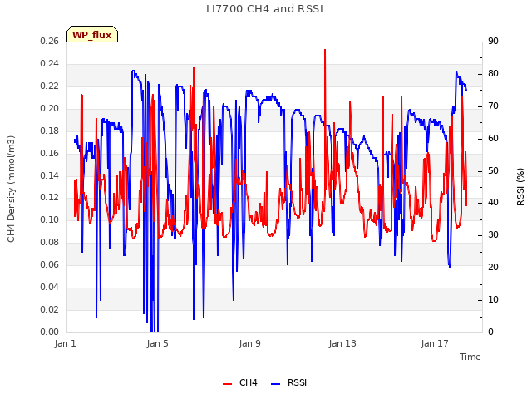
Task: Click the 0.00 left axis value
Action: [50, 332]
